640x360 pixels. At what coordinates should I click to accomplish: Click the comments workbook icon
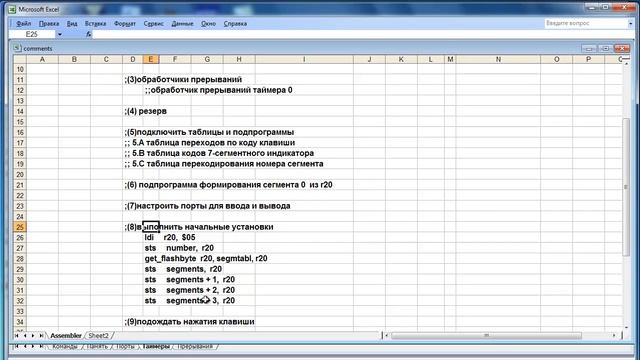[x=17, y=48]
